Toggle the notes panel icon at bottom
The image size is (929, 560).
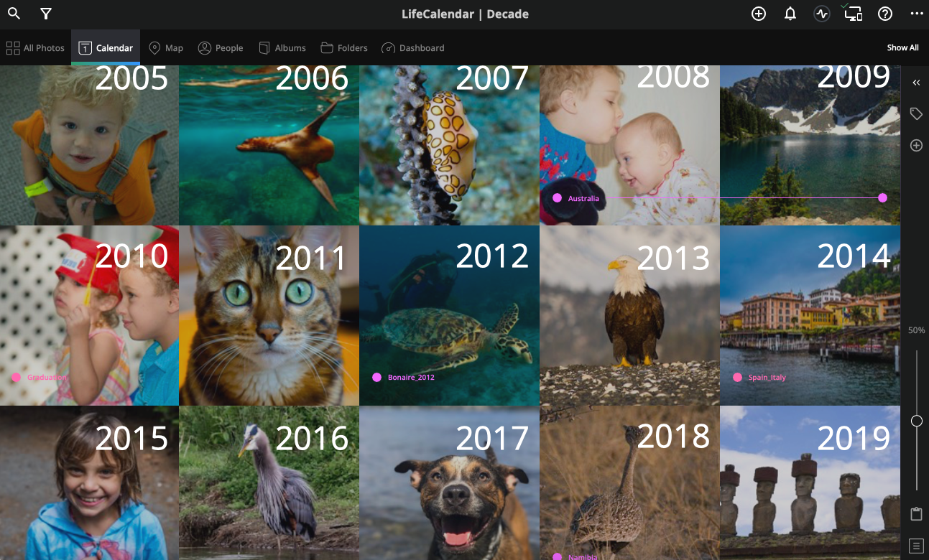click(916, 546)
